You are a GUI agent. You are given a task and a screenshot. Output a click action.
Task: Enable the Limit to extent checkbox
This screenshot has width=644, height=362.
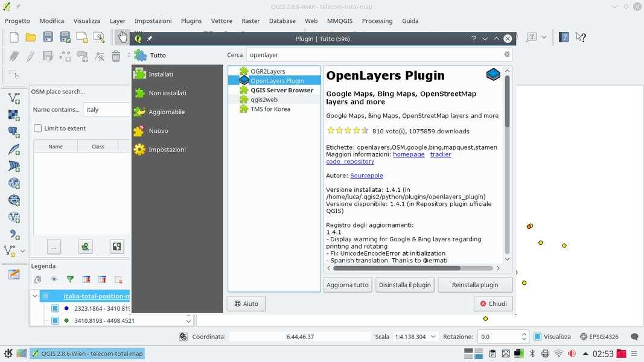(x=38, y=129)
